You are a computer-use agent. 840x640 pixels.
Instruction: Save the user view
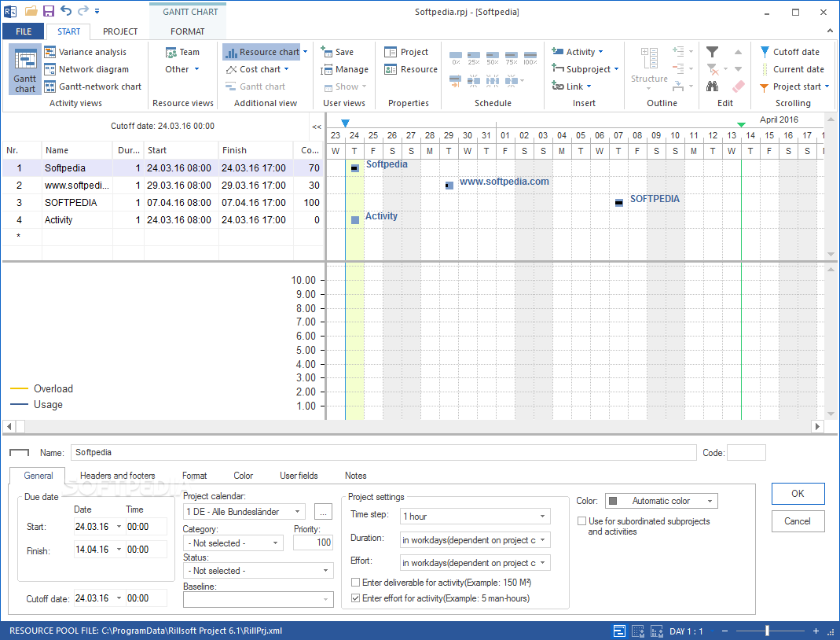coord(337,52)
